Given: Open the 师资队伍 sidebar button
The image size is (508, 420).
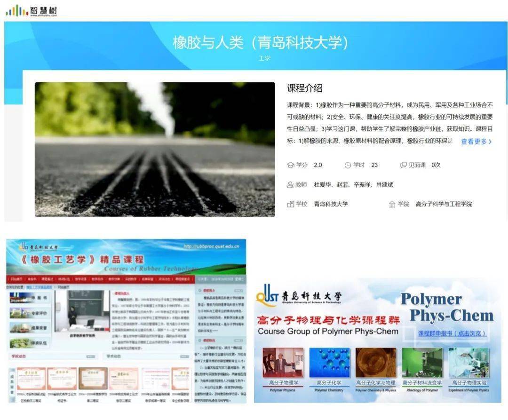Looking at the screenshot, I should (30, 342).
